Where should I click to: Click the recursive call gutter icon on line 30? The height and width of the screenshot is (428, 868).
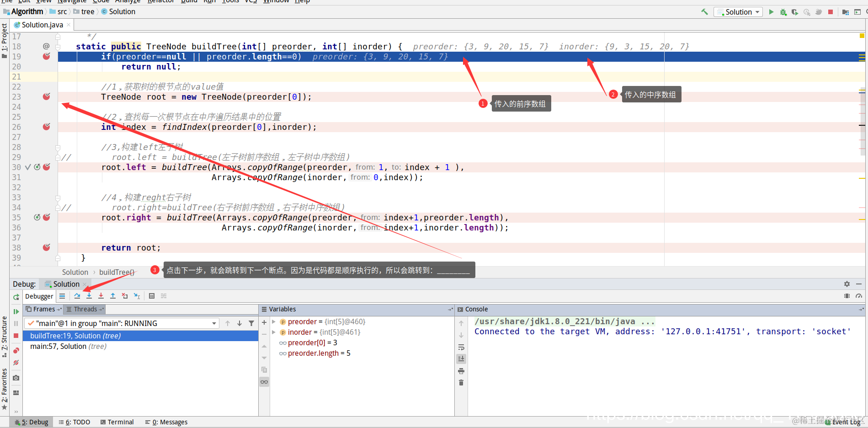tap(37, 167)
